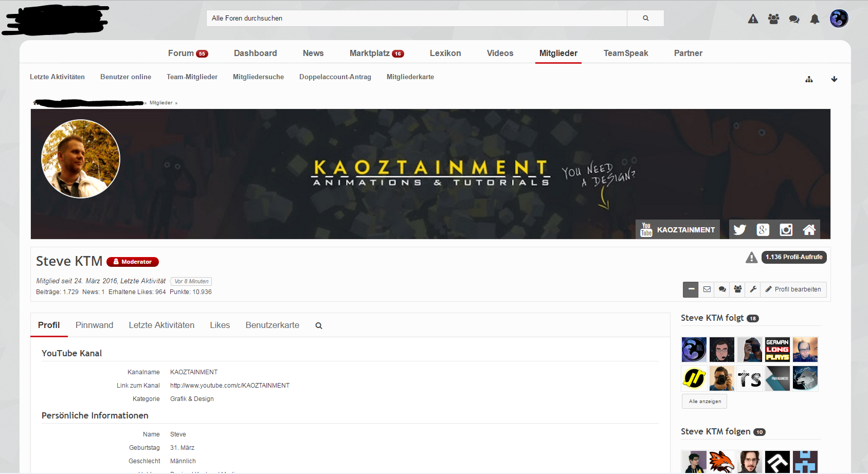The image size is (868, 474).
Task: Open the Partner tab
Action: (x=688, y=53)
